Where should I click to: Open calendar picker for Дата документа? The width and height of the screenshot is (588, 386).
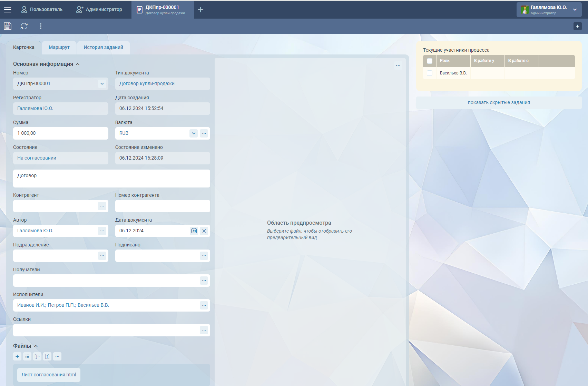194,231
